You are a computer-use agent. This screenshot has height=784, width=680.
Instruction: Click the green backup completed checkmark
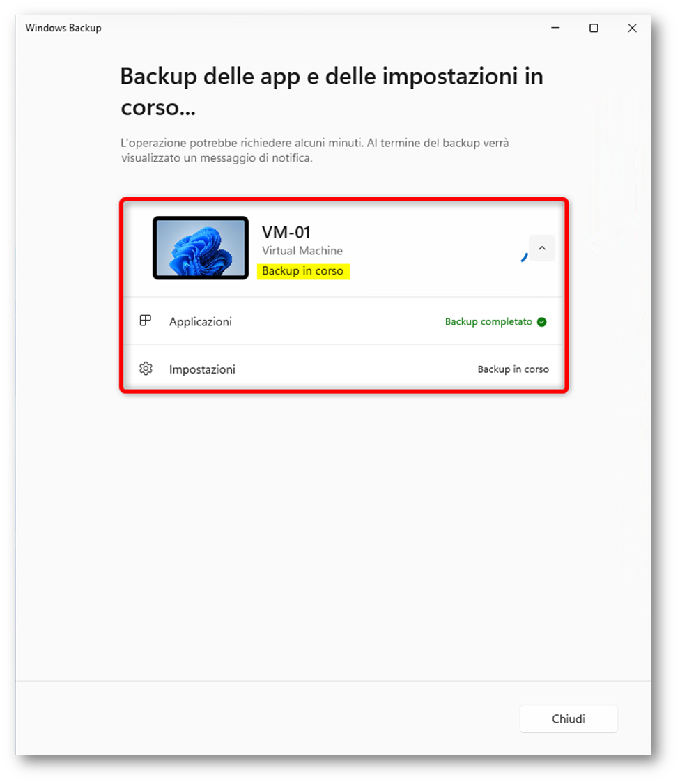tap(542, 322)
